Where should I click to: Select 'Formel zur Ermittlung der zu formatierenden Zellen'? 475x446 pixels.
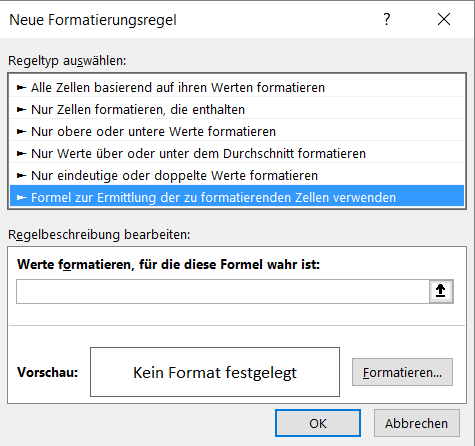coord(237,196)
